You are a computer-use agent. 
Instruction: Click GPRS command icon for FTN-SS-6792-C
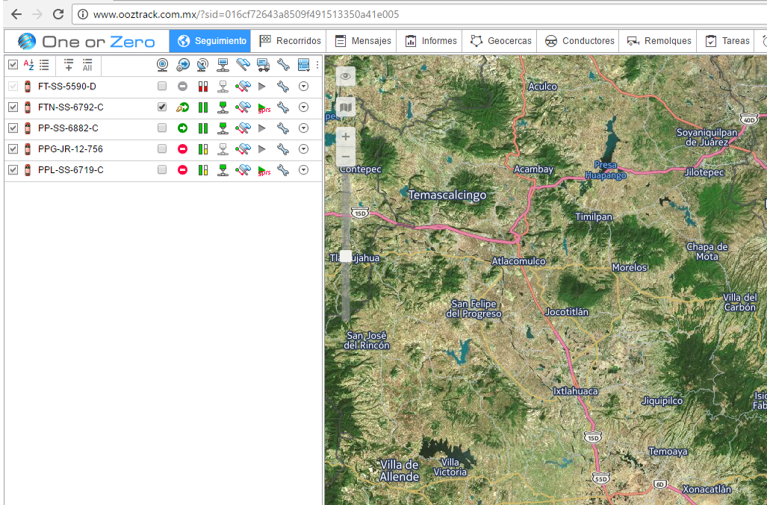pos(264,108)
